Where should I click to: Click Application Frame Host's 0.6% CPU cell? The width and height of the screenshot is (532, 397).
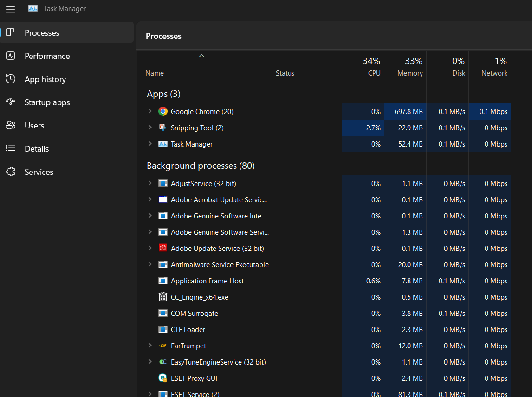click(x=363, y=281)
